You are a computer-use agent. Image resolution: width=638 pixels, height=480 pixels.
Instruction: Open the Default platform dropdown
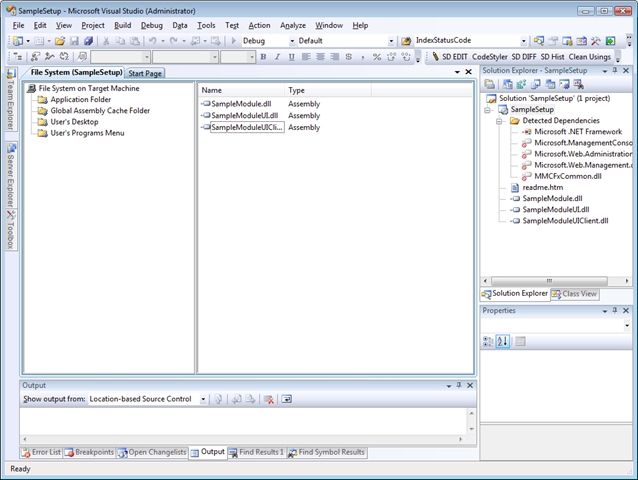click(391, 41)
